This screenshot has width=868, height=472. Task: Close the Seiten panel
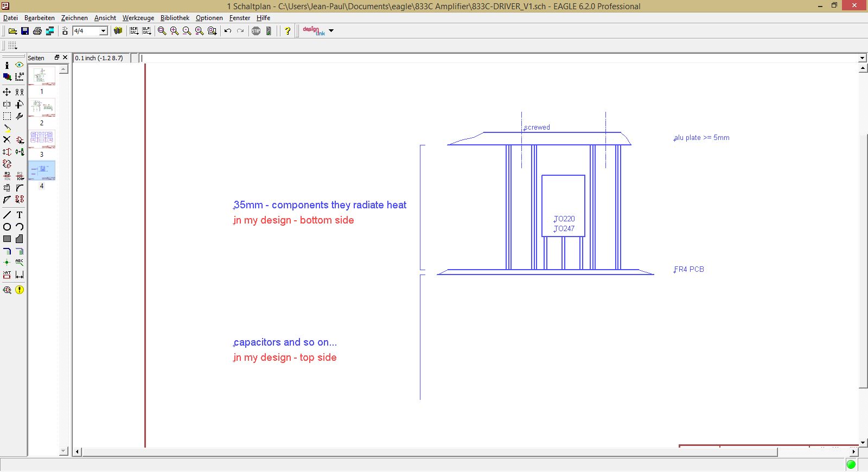pyautogui.click(x=65, y=57)
